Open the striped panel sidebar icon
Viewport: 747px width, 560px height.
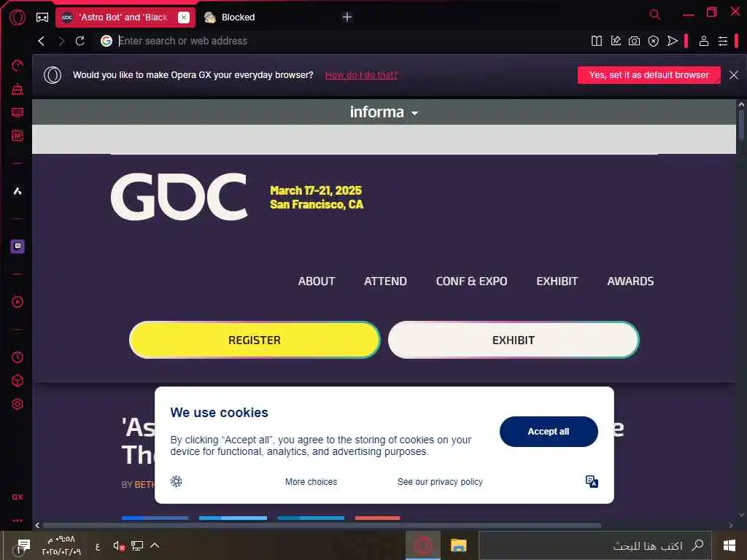click(18, 112)
